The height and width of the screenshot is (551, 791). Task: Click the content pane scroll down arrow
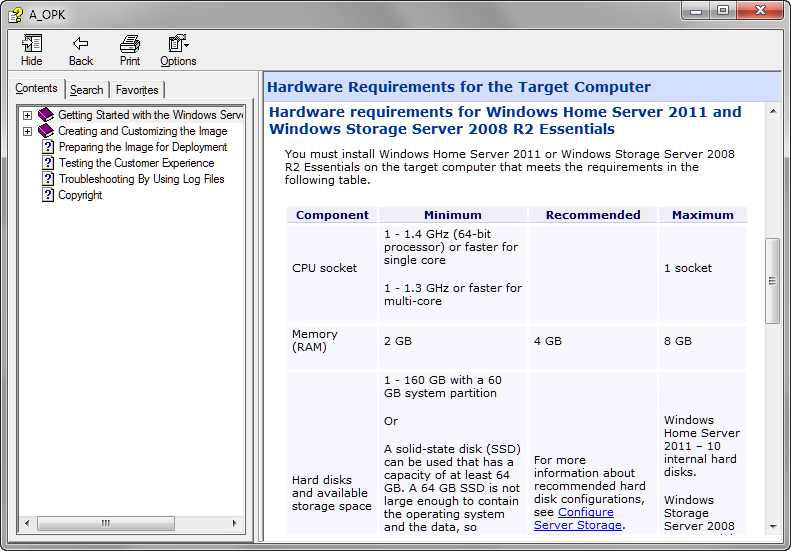pyautogui.click(x=773, y=526)
